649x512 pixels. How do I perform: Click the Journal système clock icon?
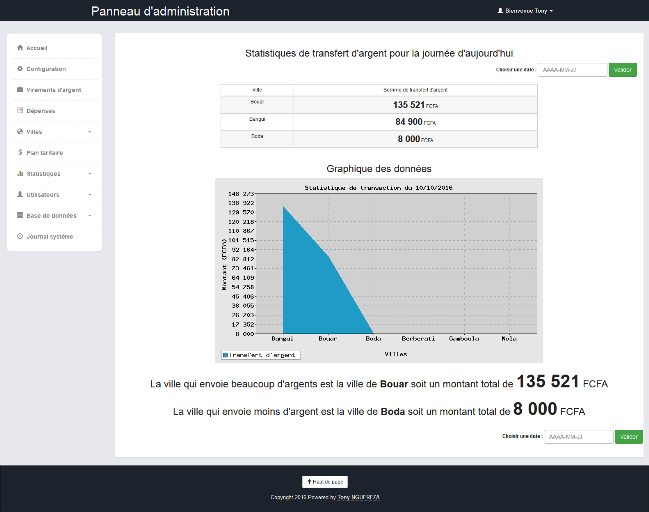pyautogui.click(x=20, y=237)
